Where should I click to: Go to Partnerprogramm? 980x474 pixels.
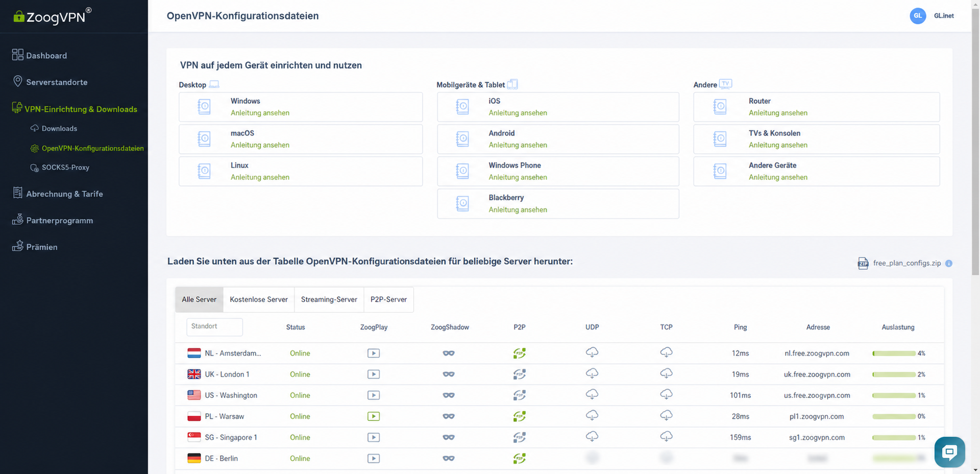coord(53,220)
